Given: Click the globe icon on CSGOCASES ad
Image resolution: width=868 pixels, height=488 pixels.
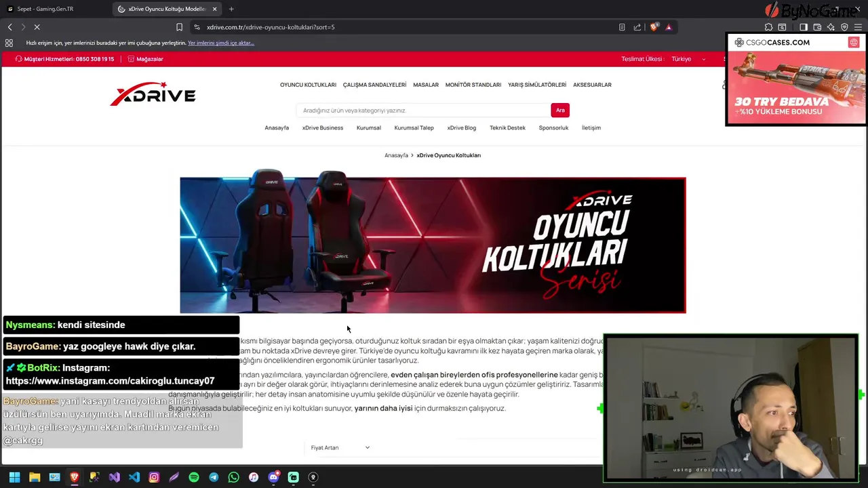Looking at the screenshot, I should [x=854, y=42].
